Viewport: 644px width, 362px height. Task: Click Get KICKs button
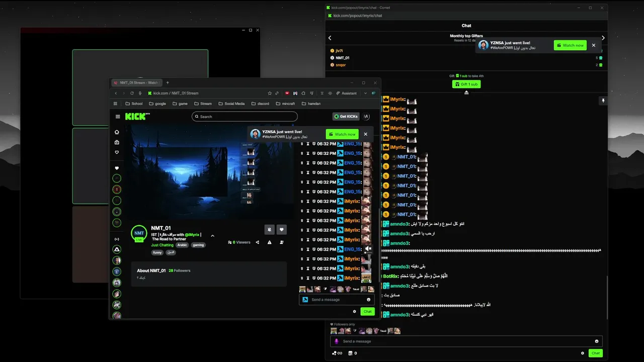(x=346, y=117)
